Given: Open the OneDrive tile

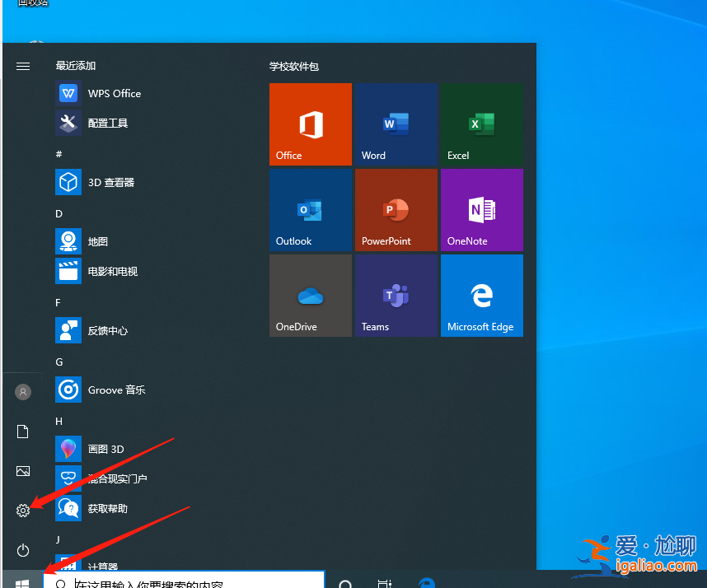Looking at the screenshot, I should click(x=310, y=295).
